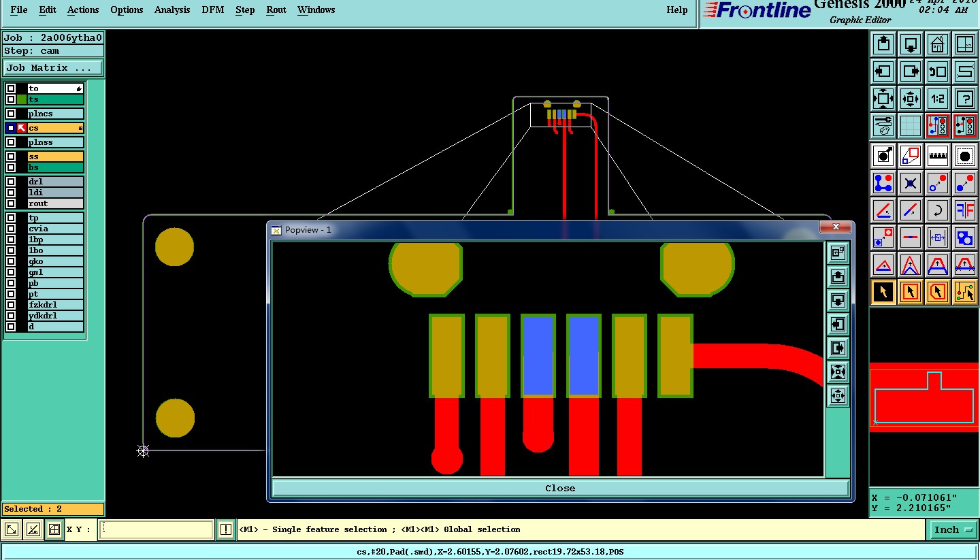Click the snap crosshair grid icon bottom-left

point(54,529)
